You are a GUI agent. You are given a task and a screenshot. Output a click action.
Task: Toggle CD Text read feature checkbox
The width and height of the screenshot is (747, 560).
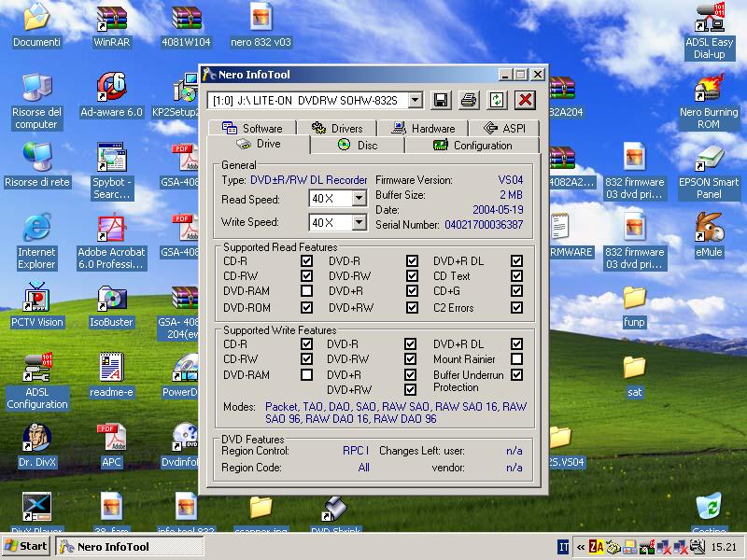517,275
